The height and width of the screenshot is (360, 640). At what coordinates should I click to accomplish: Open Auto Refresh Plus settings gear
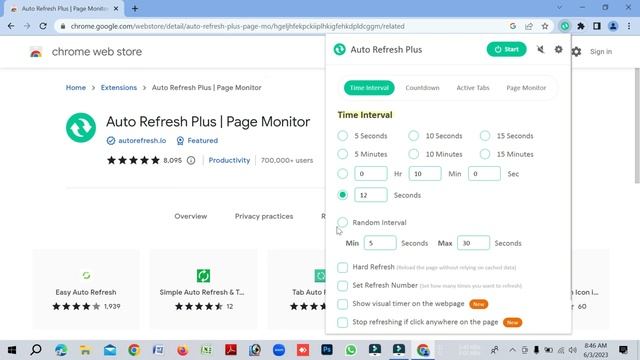558,49
